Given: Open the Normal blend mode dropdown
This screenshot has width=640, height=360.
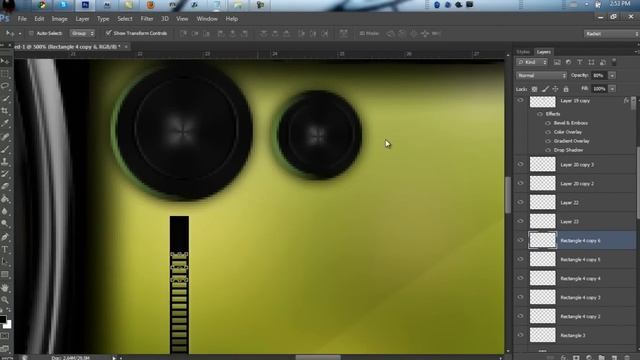Looking at the screenshot, I should pos(541,76).
